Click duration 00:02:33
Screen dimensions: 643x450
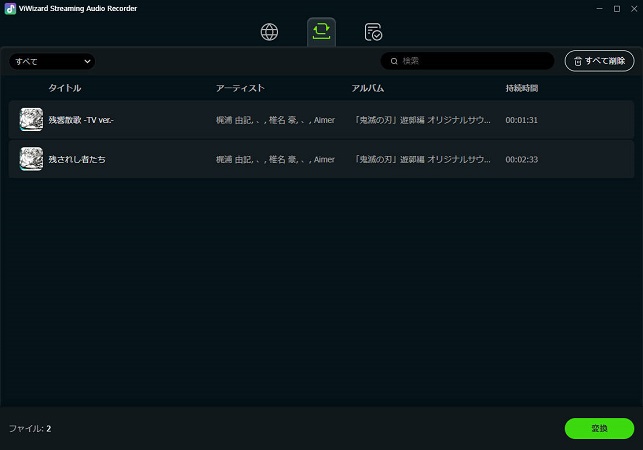(x=521, y=159)
